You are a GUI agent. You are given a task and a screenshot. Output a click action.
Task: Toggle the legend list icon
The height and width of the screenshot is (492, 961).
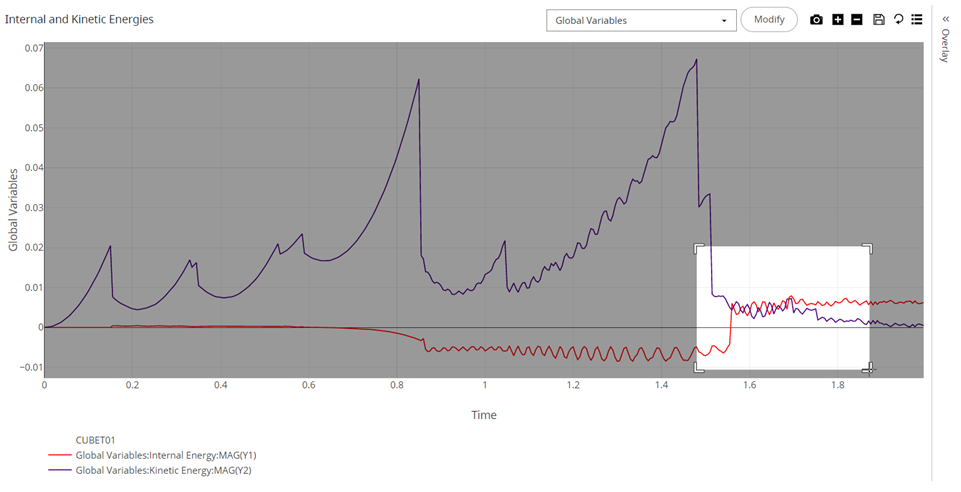click(x=917, y=20)
